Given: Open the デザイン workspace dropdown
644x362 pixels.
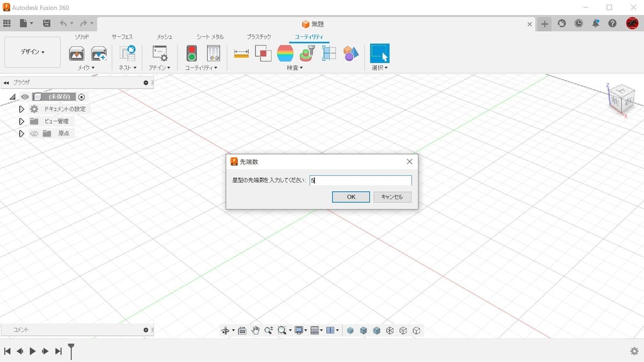Looking at the screenshot, I should point(32,52).
